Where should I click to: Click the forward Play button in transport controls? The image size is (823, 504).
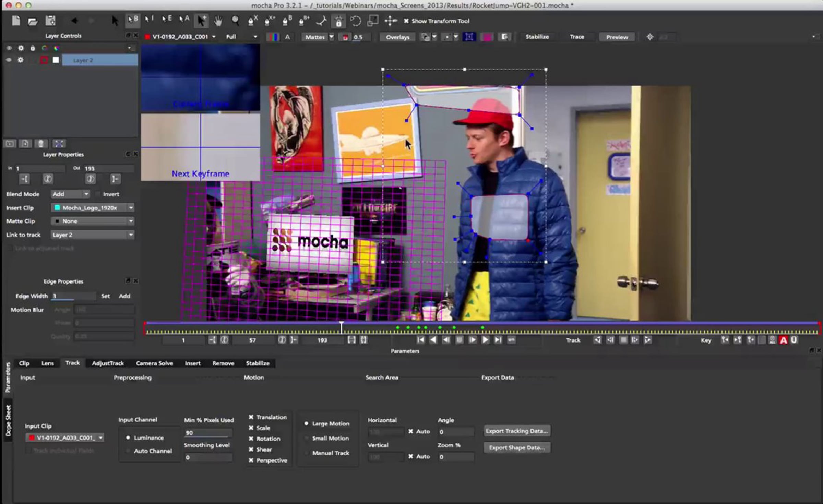point(485,340)
